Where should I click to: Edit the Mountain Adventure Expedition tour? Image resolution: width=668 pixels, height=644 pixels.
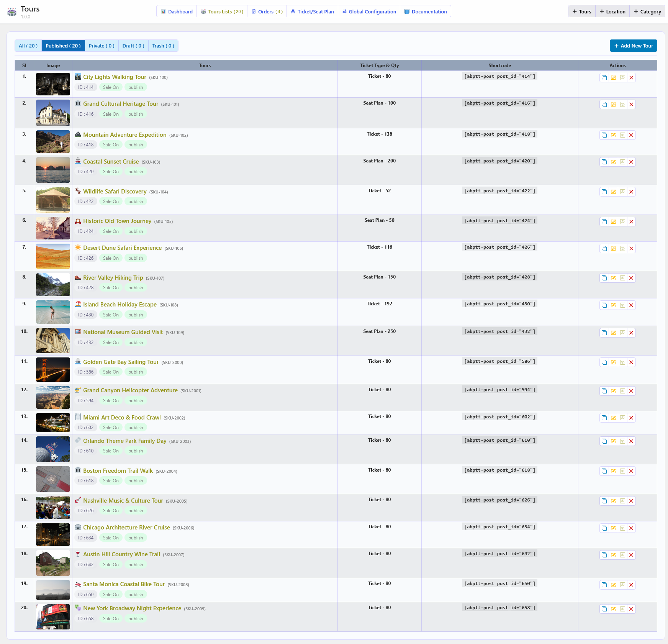click(613, 135)
